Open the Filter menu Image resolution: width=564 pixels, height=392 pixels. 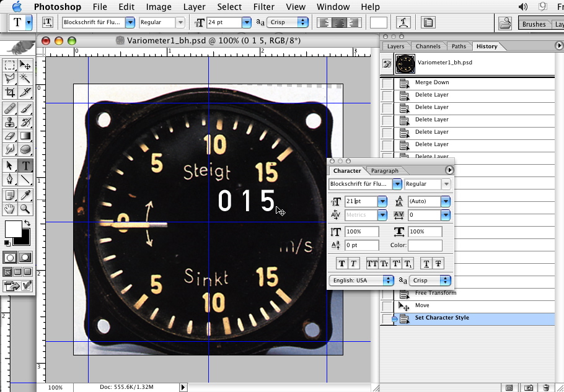click(264, 7)
